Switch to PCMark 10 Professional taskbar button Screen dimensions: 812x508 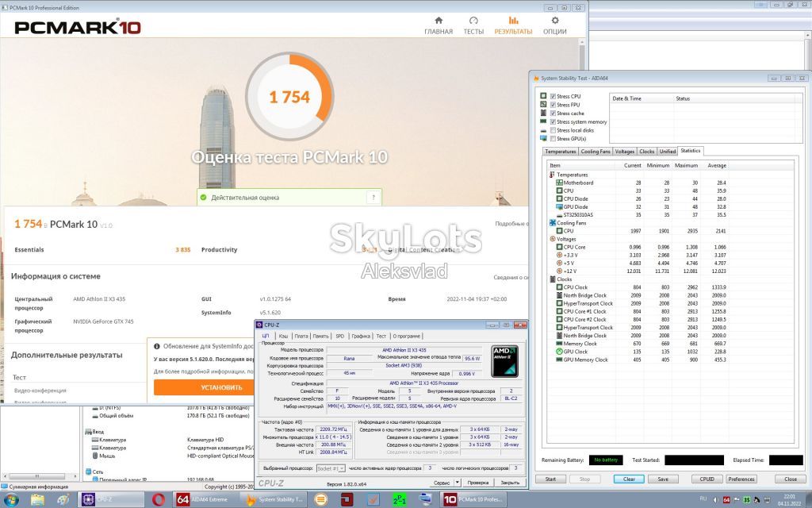tap(473, 500)
